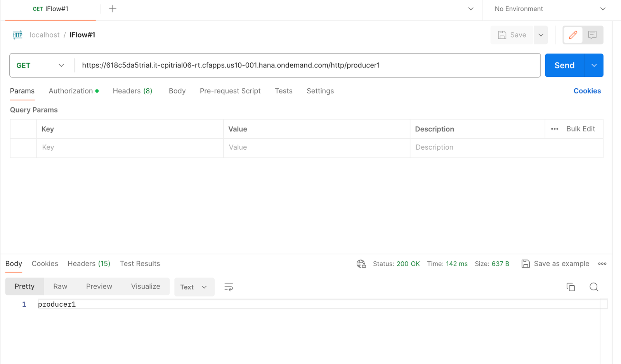Click the request URL input field

point(307,66)
